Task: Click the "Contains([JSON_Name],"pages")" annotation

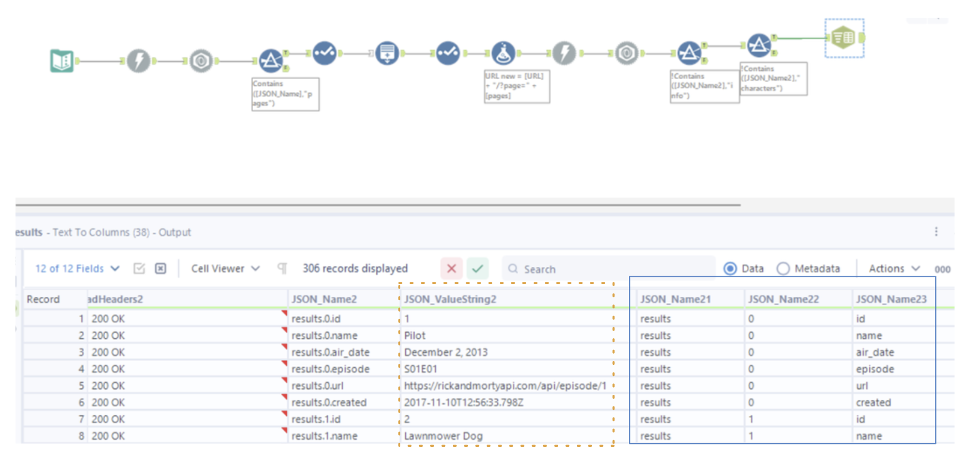Action: 285,94
